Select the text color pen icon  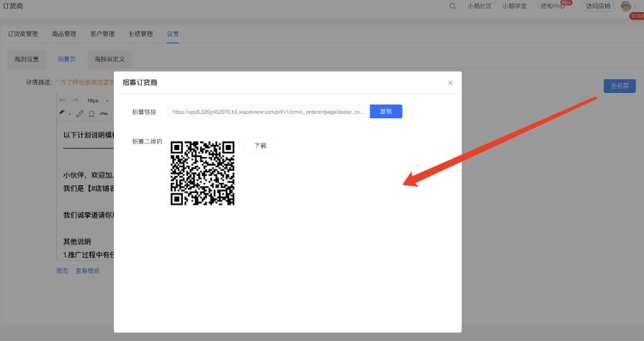point(63,113)
